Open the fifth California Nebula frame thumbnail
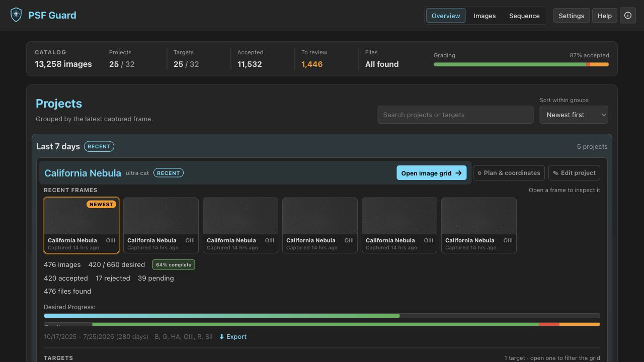 coord(399,225)
